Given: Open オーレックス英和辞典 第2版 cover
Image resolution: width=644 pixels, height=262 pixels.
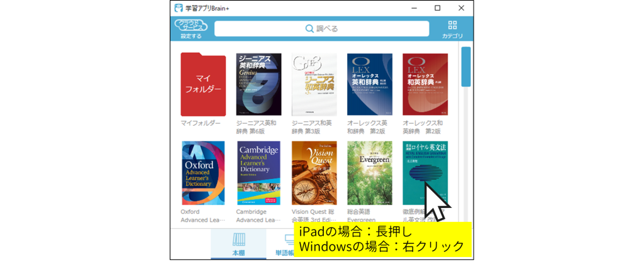Looking at the screenshot, I should (370, 84).
